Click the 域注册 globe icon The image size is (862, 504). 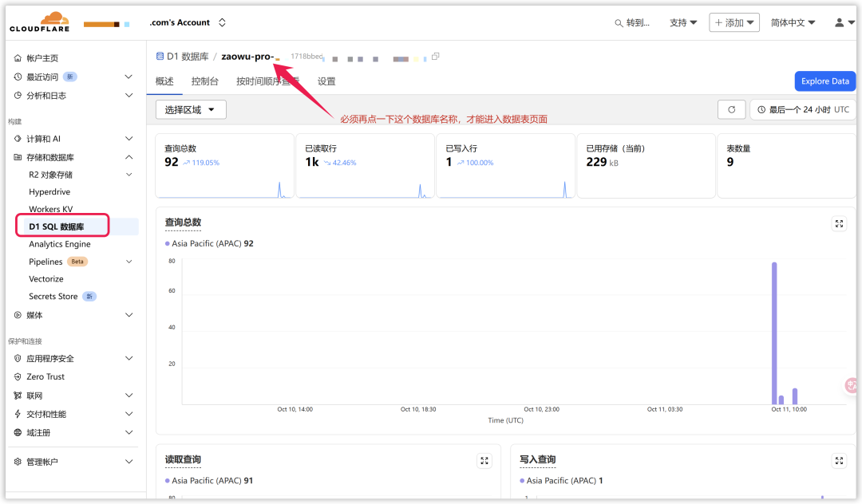coord(18,433)
